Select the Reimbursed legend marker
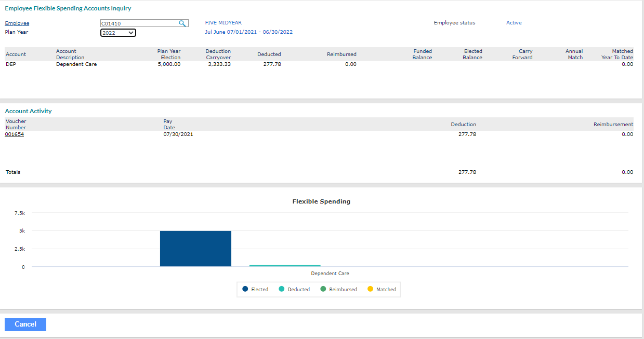 coord(323,289)
